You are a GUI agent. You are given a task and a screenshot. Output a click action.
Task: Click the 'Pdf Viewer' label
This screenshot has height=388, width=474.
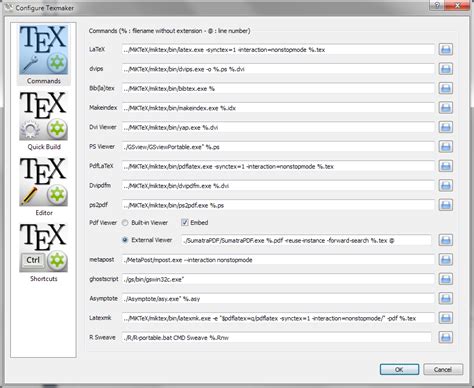click(x=103, y=223)
